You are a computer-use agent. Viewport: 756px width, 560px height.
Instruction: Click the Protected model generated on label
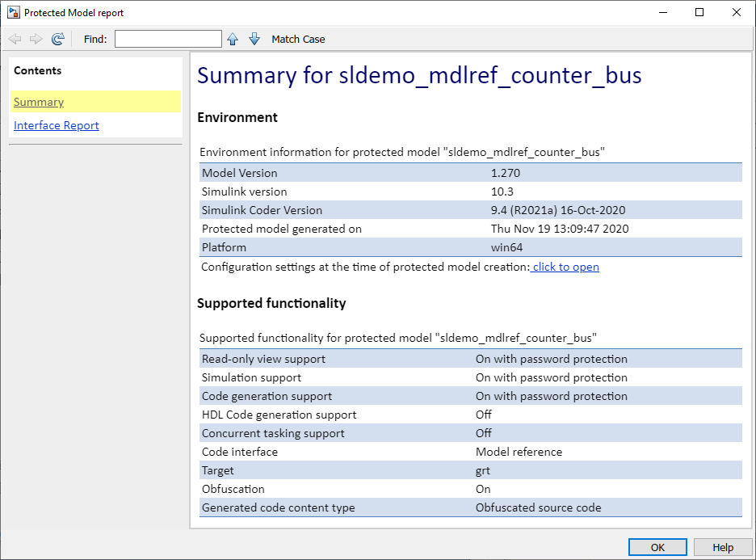[282, 229]
